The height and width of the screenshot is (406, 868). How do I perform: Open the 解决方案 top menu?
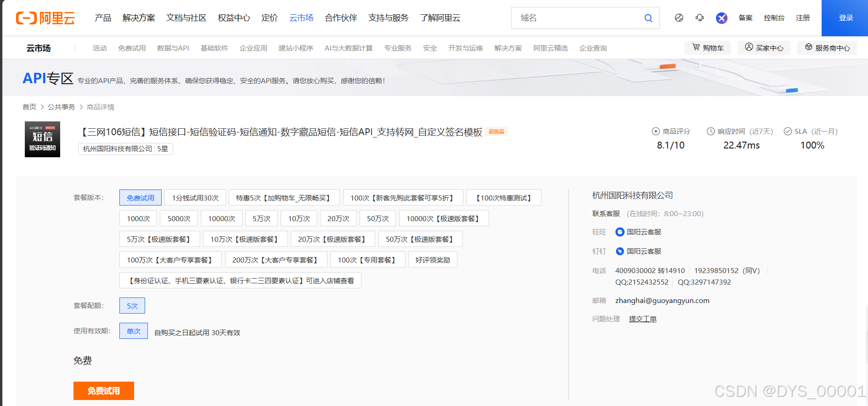[x=139, y=18]
